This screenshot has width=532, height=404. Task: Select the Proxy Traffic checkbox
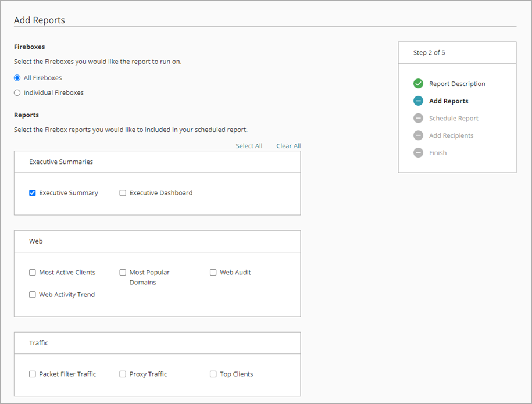123,374
